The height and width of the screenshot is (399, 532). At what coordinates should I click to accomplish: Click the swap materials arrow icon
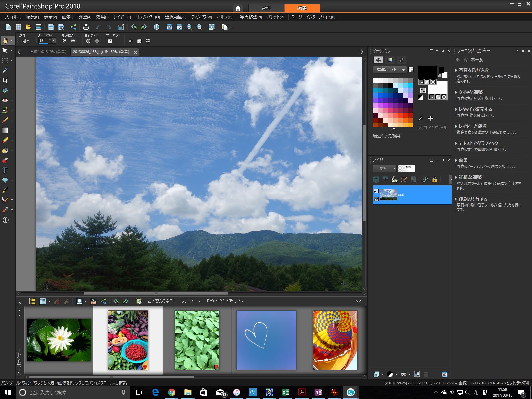(x=423, y=90)
